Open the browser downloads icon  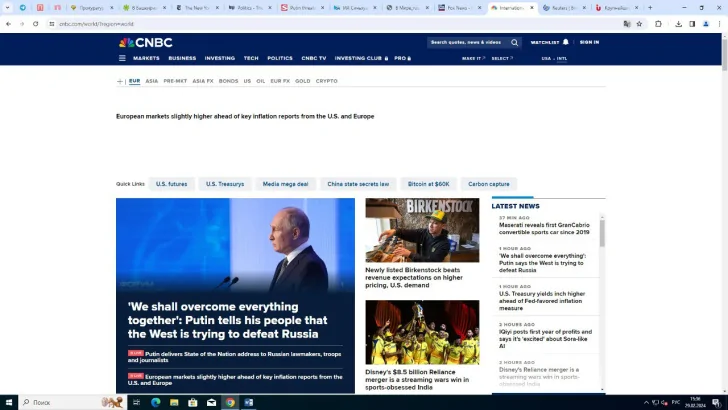click(677, 23)
